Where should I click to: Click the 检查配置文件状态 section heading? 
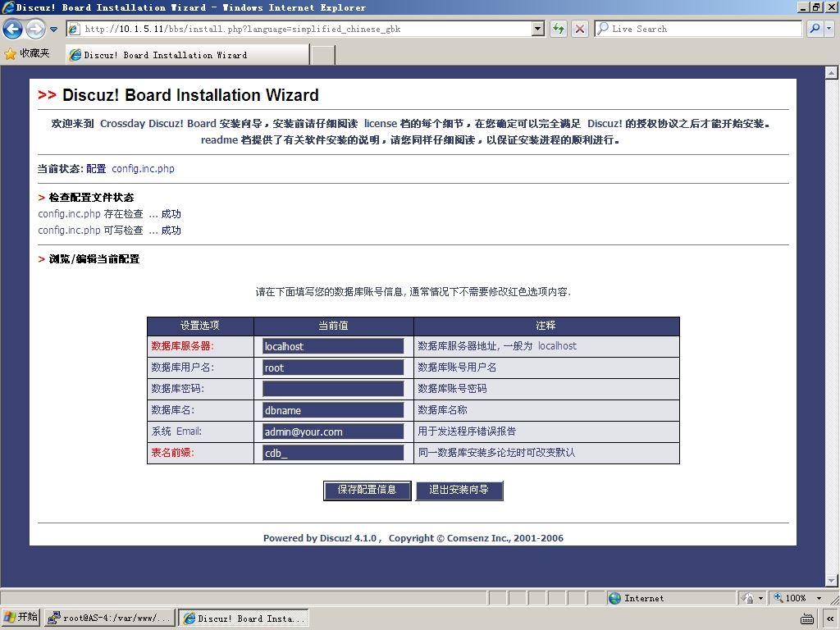coord(92,198)
